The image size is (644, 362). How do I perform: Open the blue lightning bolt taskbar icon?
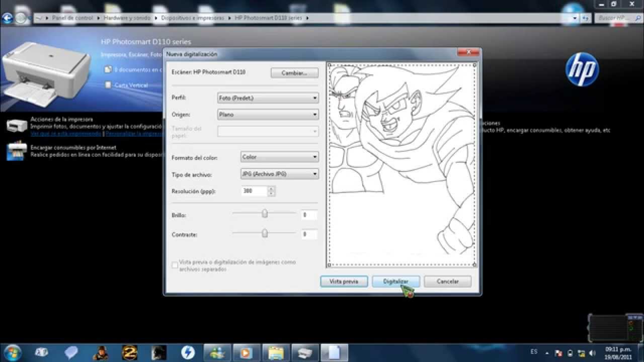click(x=188, y=352)
